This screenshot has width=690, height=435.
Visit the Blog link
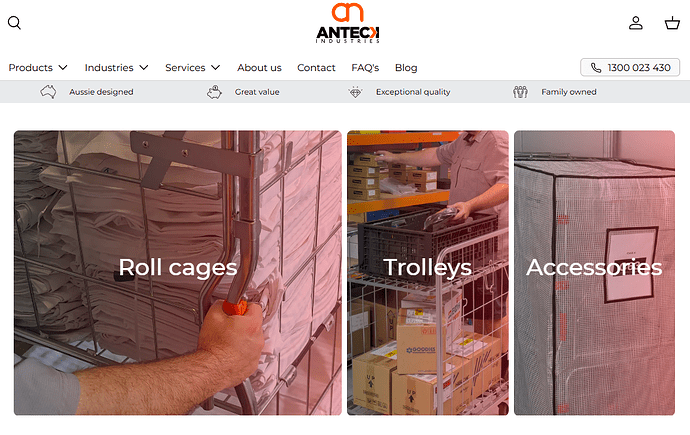(406, 68)
